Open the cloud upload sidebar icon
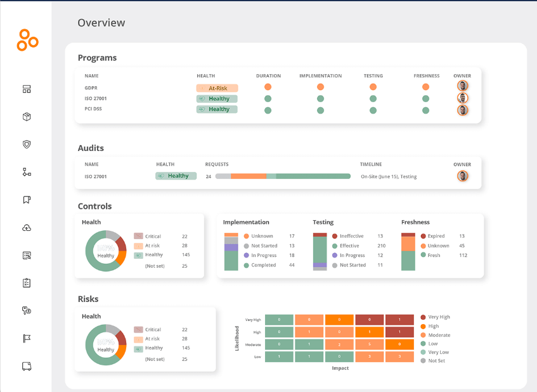The width and height of the screenshot is (537, 392). click(x=27, y=228)
